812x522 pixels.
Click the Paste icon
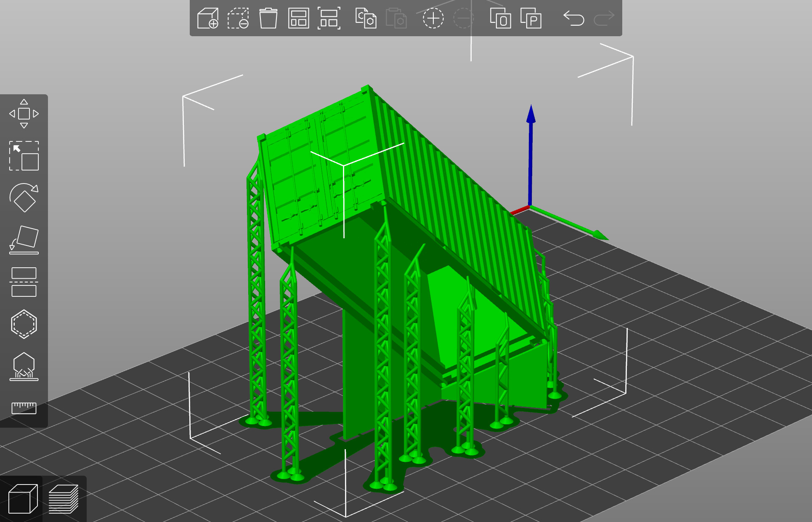[396, 19]
